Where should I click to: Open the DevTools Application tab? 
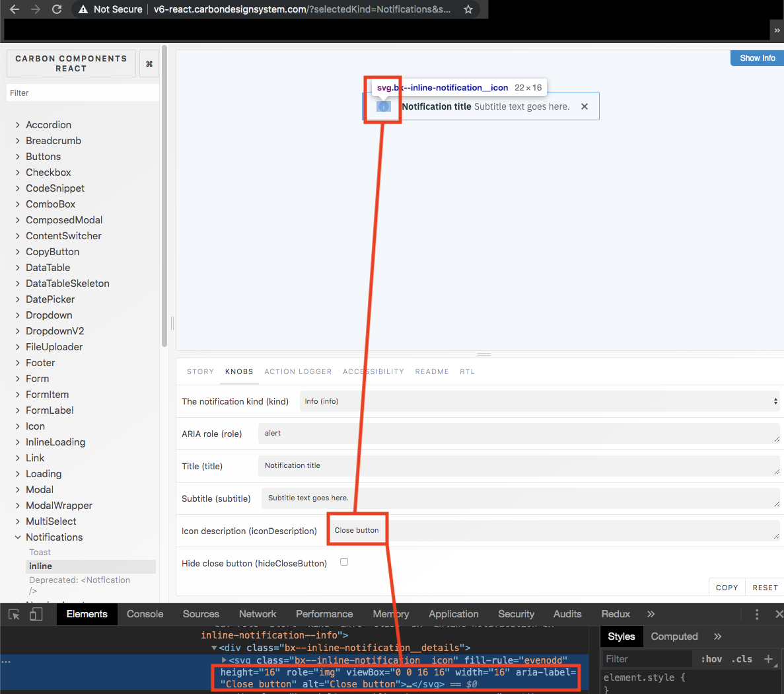tap(454, 614)
